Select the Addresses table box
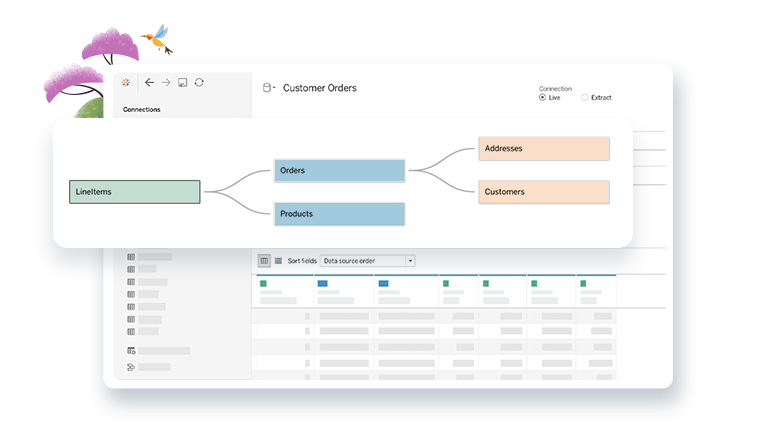This screenshot has height=432, width=768. (x=544, y=149)
